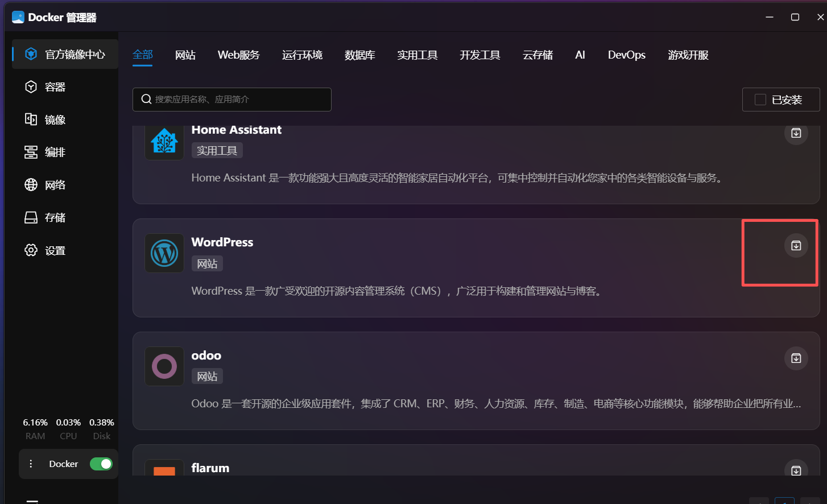
Task: Open the WordPress app title
Action: (x=222, y=242)
